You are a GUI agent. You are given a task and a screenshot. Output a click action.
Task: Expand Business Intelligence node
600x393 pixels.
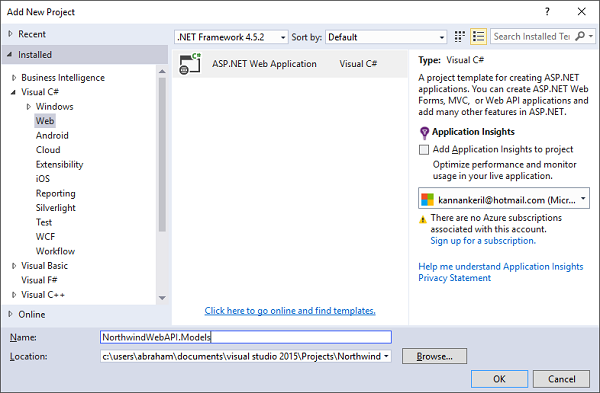click(x=14, y=78)
